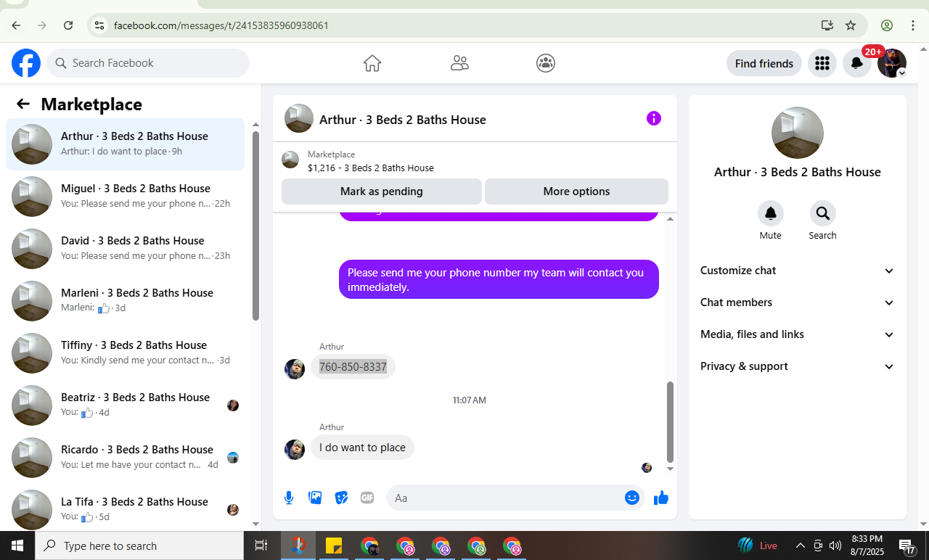Viewport: 929px width, 560px height.
Task: Click the scroll-down arrow in chat messages
Action: tap(670, 469)
